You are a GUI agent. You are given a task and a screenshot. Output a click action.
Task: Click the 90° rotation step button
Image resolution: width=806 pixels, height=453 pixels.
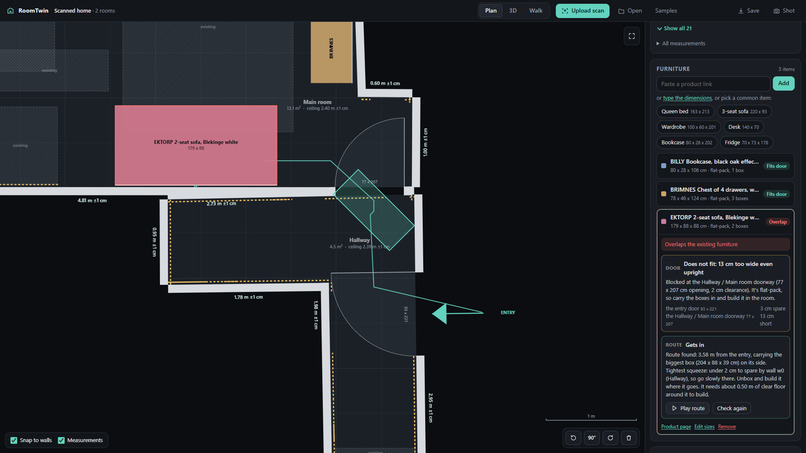(592, 438)
